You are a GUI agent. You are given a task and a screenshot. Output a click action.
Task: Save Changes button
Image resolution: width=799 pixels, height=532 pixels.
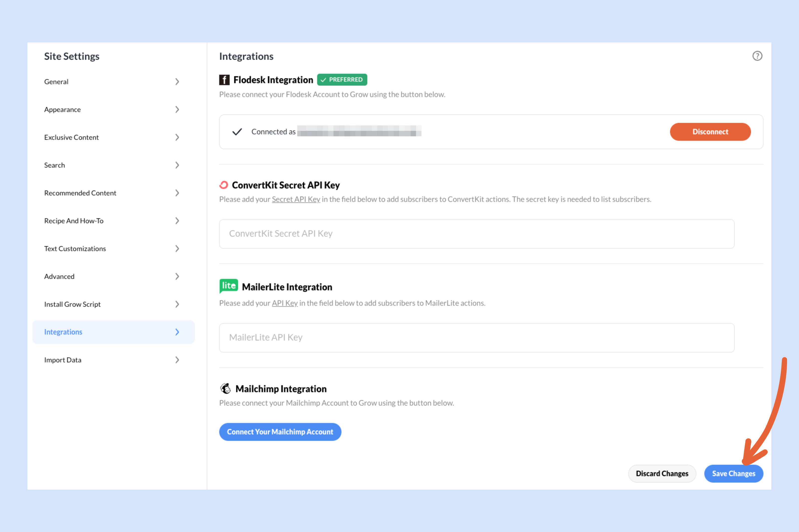734,473
